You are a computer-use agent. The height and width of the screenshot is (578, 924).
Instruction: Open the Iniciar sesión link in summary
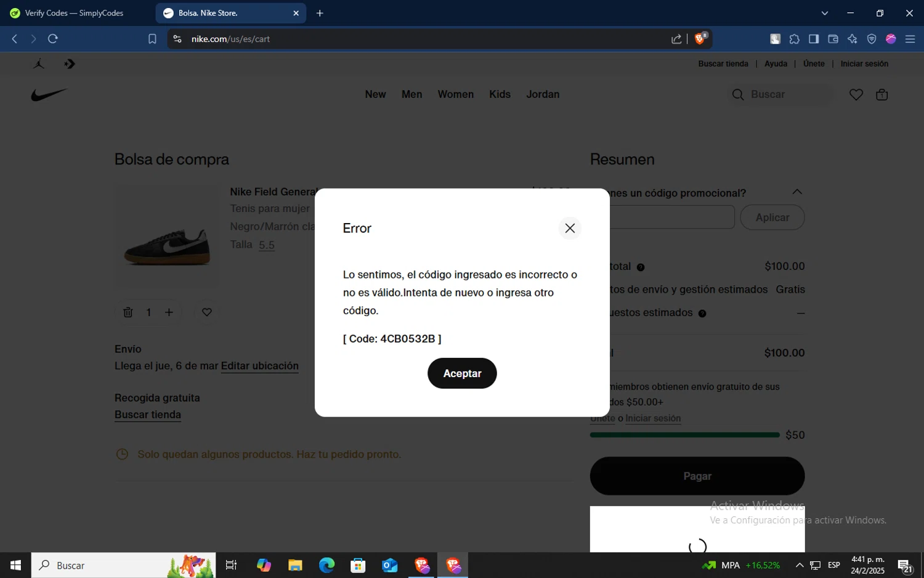pos(653,418)
